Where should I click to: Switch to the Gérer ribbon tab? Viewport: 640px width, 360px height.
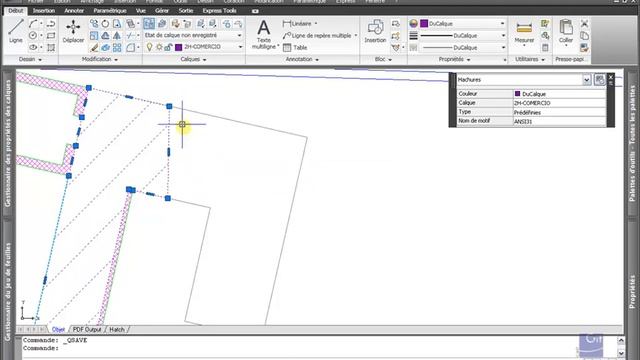[162, 11]
